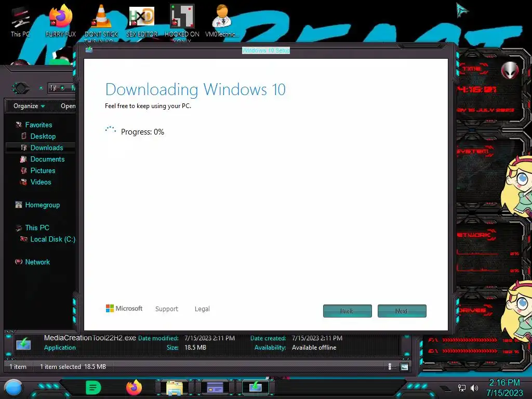Switch to large icons view in Explorer
532x399 pixels.
click(x=404, y=367)
